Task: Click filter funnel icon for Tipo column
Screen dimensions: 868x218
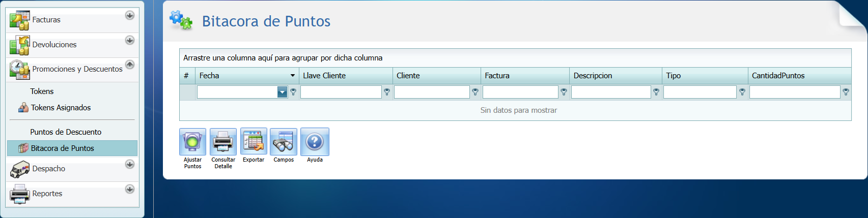Action: click(742, 92)
